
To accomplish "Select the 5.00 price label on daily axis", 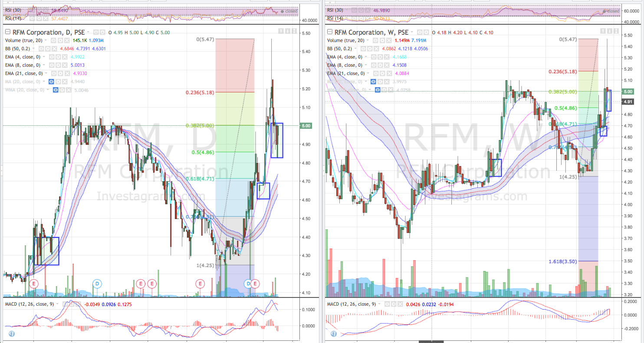I will 306,126.
